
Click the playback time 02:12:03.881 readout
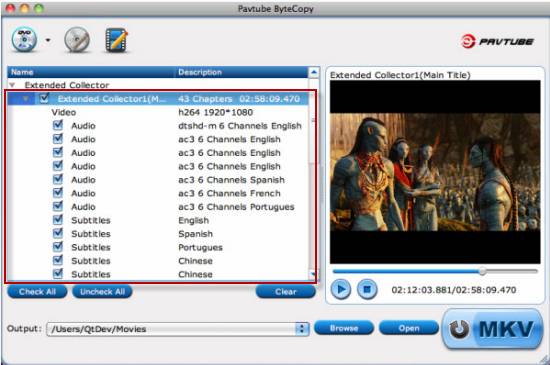click(421, 290)
